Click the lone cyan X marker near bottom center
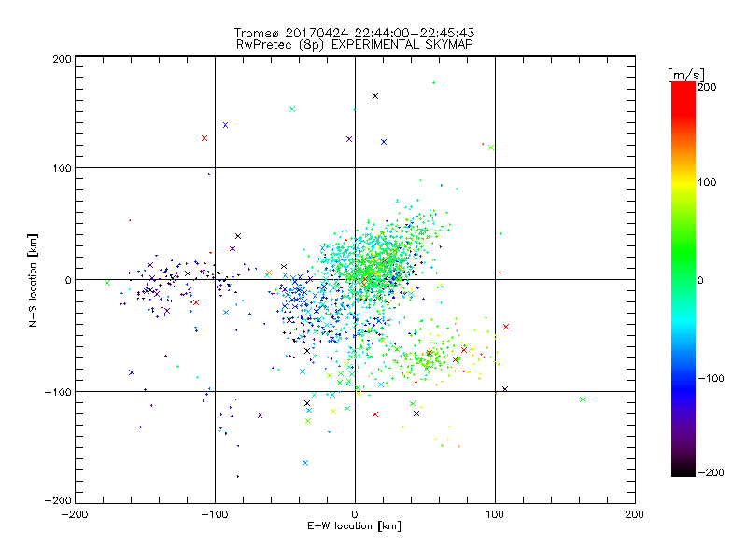Image resolution: width=747 pixels, height=560 pixels. pos(305,463)
